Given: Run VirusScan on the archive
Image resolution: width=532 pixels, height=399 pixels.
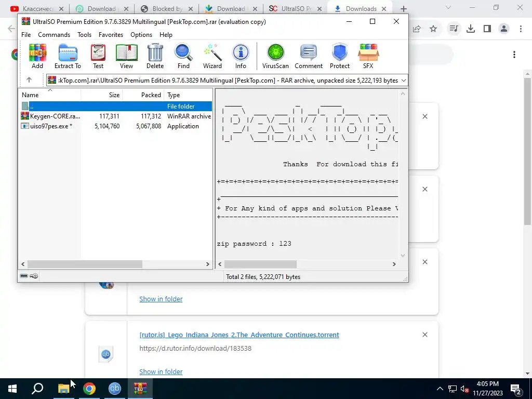Looking at the screenshot, I should (x=275, y=56).
